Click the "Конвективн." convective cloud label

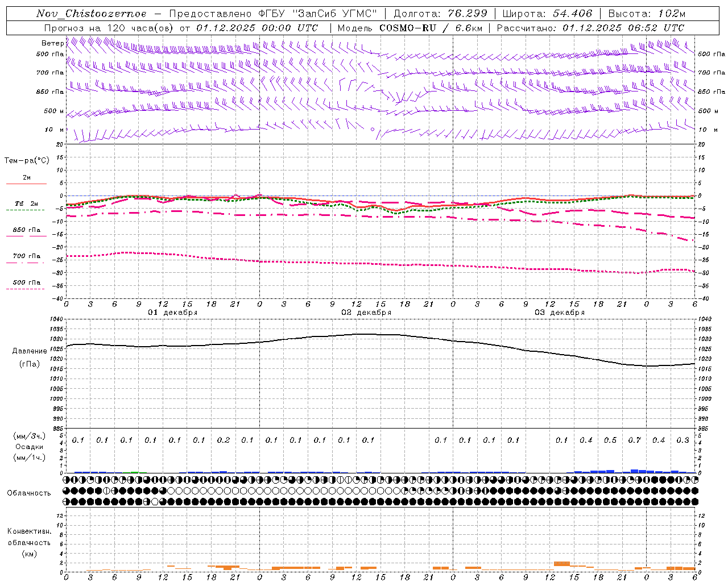pyautogui.click(x=30, y=531)
